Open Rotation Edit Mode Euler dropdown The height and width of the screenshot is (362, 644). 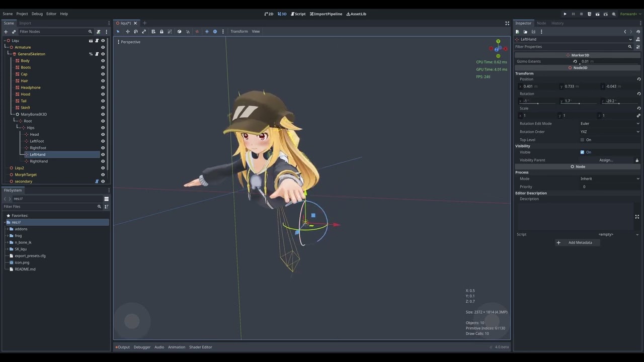[610, 124]
